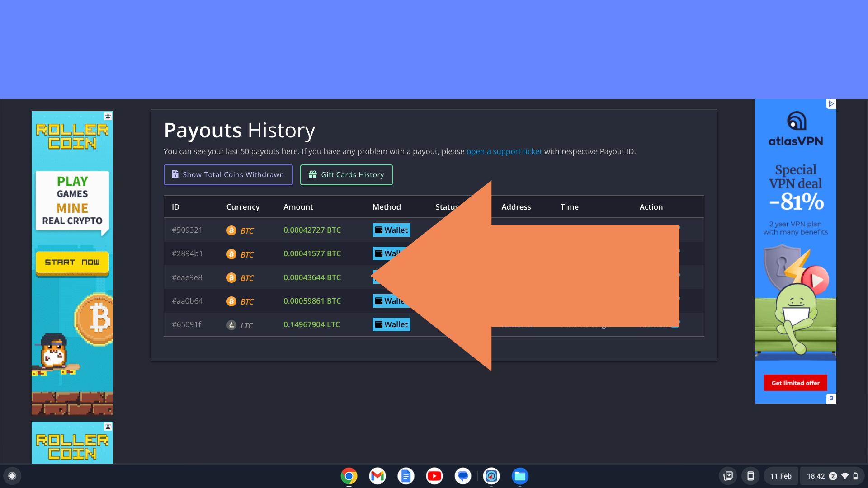
Task: Click the Litecoin coin icon in the last row
Action: coord(231,325)
